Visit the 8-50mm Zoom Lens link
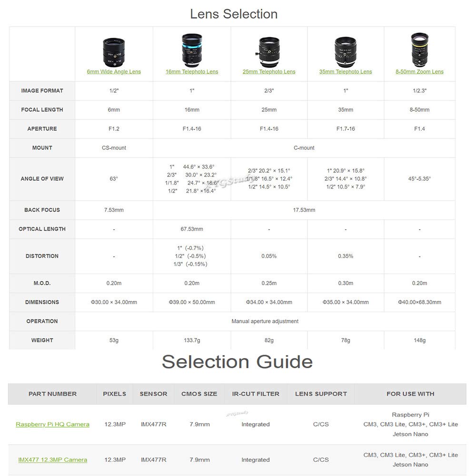 (419, 72)
